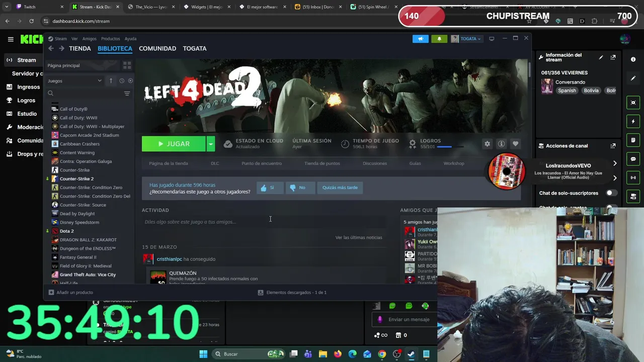Open OBS Studio from the taskbar
The width and height of the screenshot is (644, 362).
tap(397, 354)
